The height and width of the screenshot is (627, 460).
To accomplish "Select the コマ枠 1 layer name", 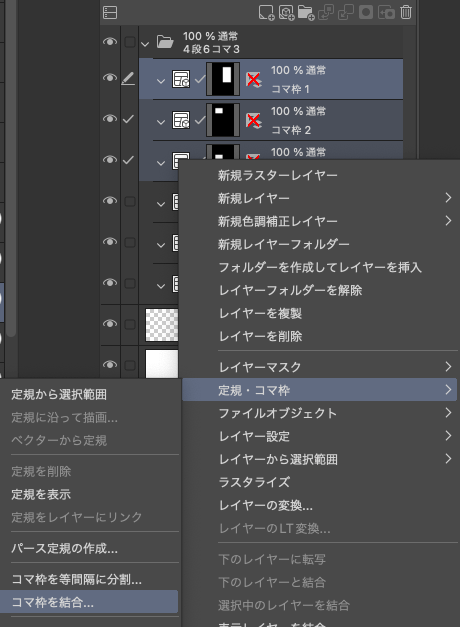I will [290, 89].
